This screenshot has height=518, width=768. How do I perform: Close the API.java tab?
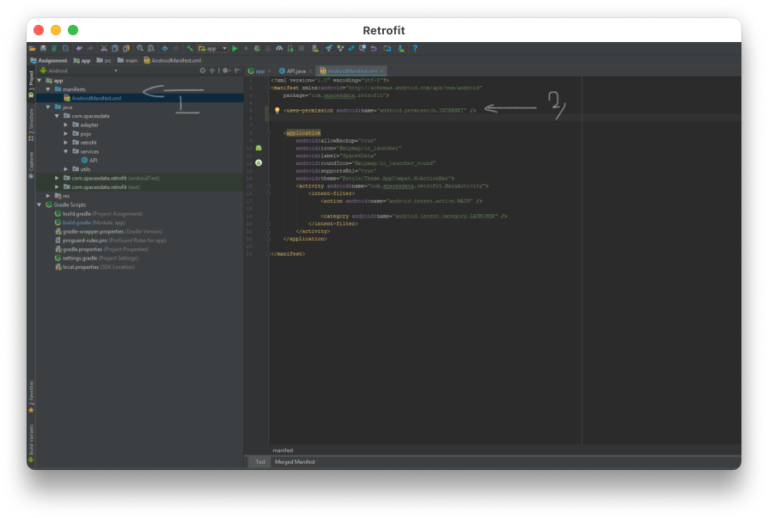pyautogui.click(x=310, y=71)
